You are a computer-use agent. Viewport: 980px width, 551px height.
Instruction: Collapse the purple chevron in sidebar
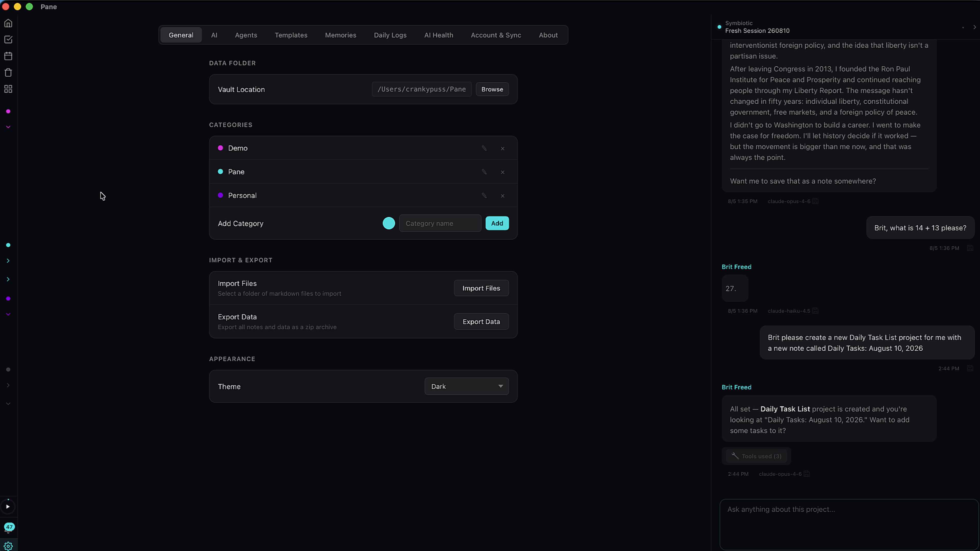8,314
